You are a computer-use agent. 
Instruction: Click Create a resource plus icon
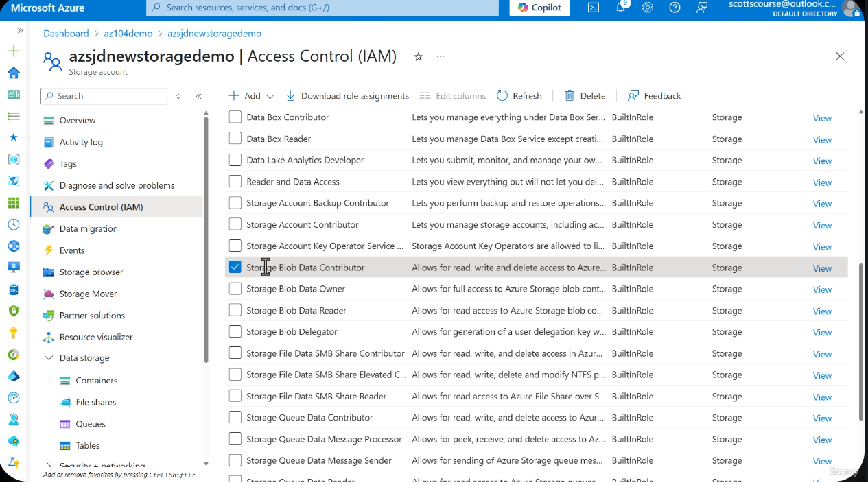tap(14, 50)
